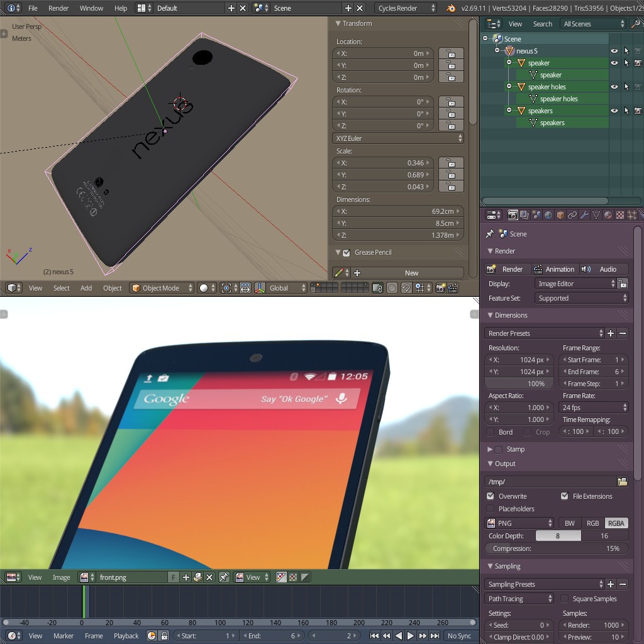Select the Modifiers tab (wrench icon)
Image resolution: width=644 pixels, height=644 pixels.
coord(584,216)
